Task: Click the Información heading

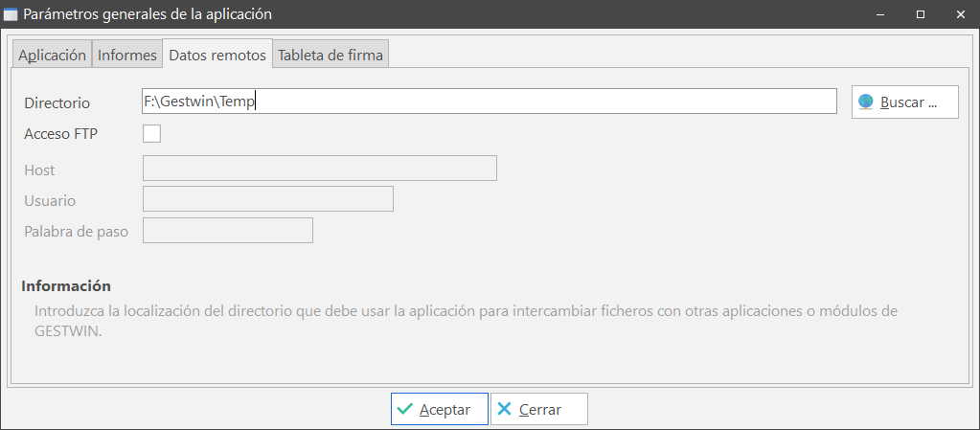Action: (x=66, y=285)
